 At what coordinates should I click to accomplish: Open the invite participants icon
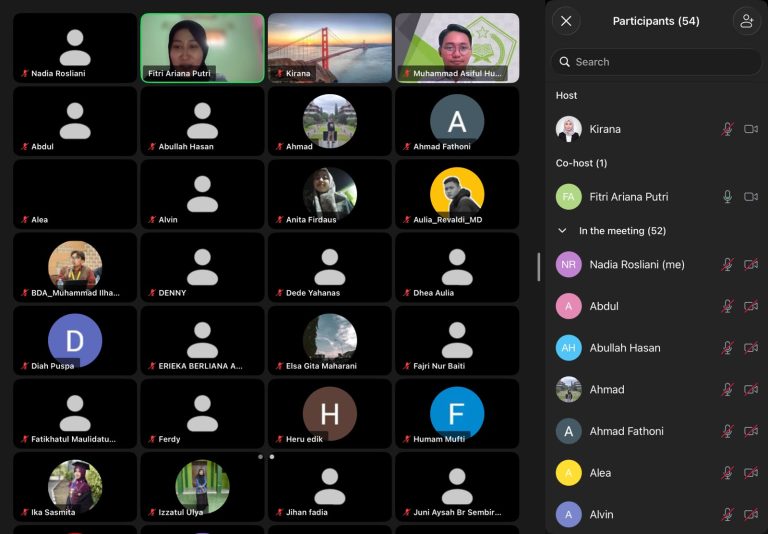pyautogui.click(x=746, y=21)
